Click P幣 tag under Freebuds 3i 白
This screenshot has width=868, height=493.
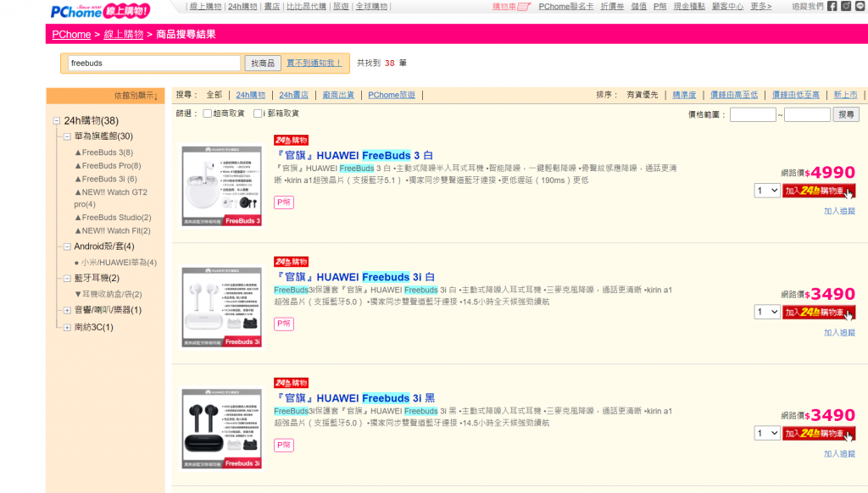(284, 324)
